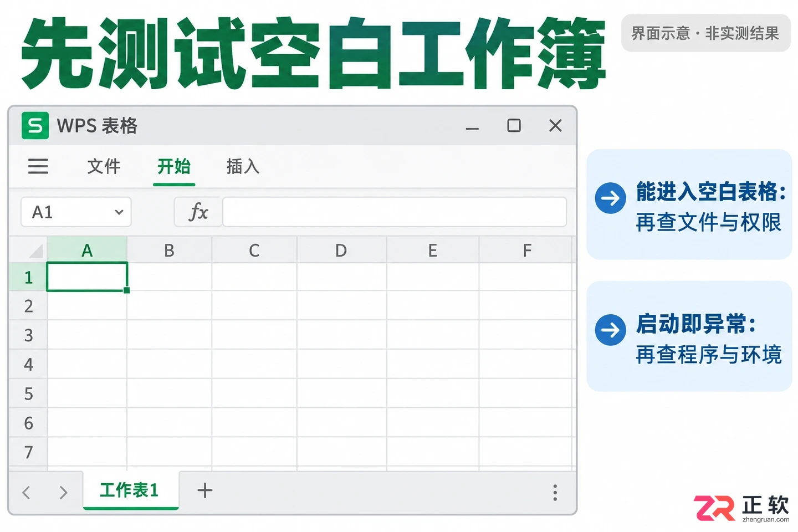Select column B header

point(170,250)
